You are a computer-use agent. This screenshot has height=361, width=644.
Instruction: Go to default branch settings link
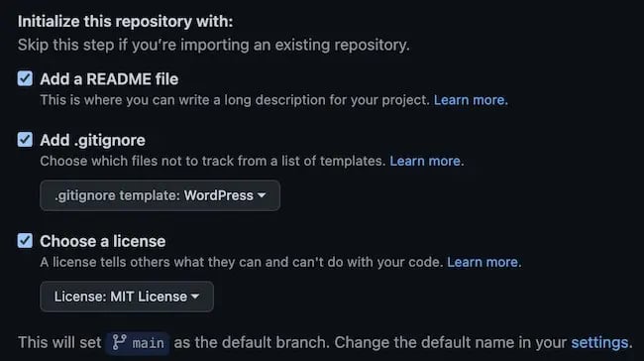tap(599, 342)
